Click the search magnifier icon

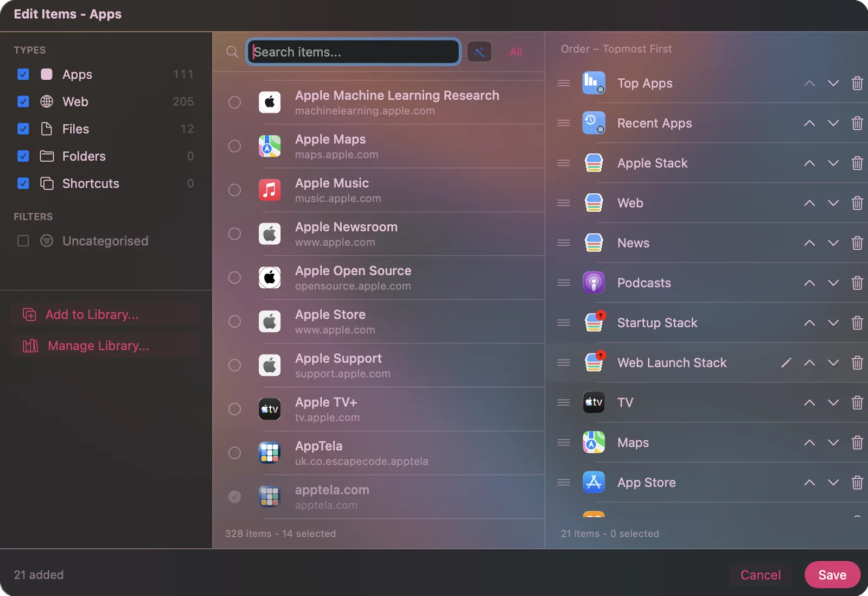click(232, 52)
